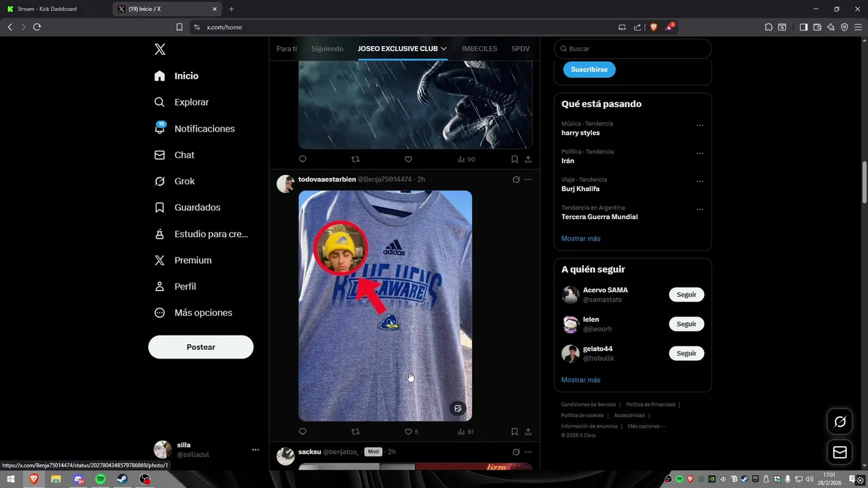Open the Burj Khalifa trend
Viewport: 868px width, 488px height.
(580, 189)
